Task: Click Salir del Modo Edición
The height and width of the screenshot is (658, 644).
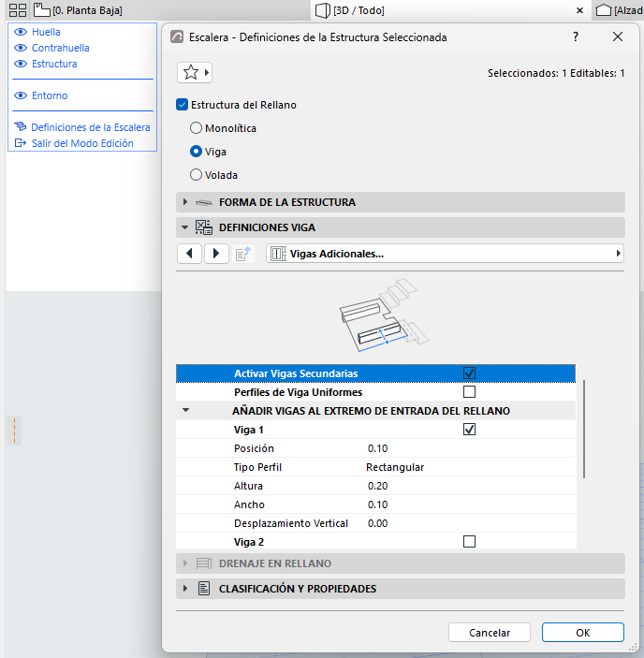Action: 82,143
